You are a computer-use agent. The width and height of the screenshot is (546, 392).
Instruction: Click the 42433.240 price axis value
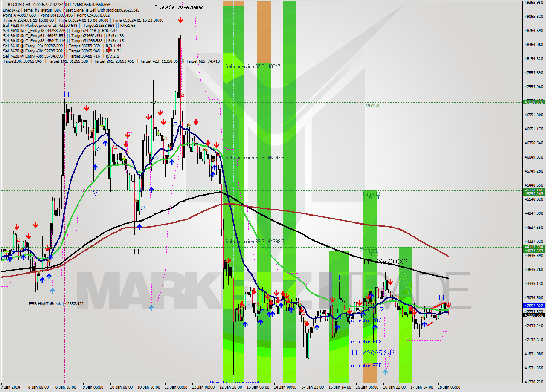coord(534,326)
